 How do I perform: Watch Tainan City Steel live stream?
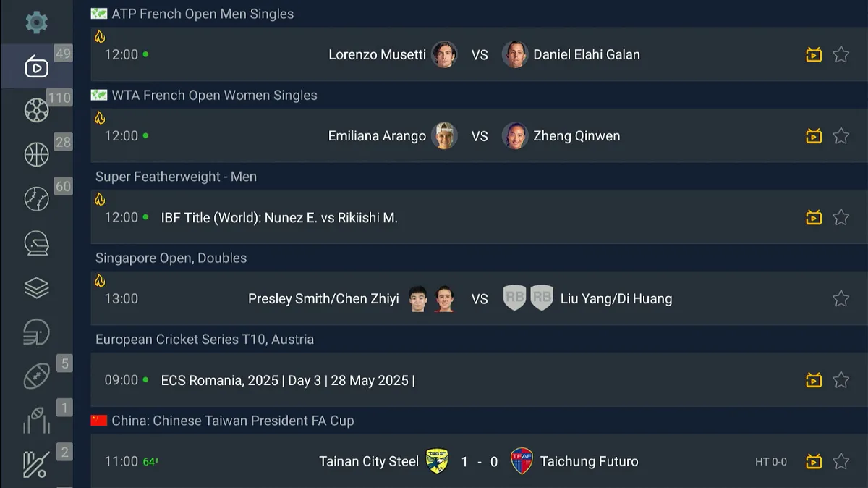click(814, 461)
